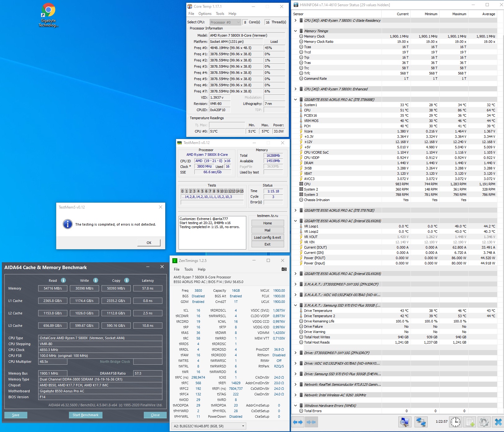This screenshot has height=432, width=504.
Task: Click the green Z ZenTimings title icon
Action: pyautogui.click(x=175, y=261)
